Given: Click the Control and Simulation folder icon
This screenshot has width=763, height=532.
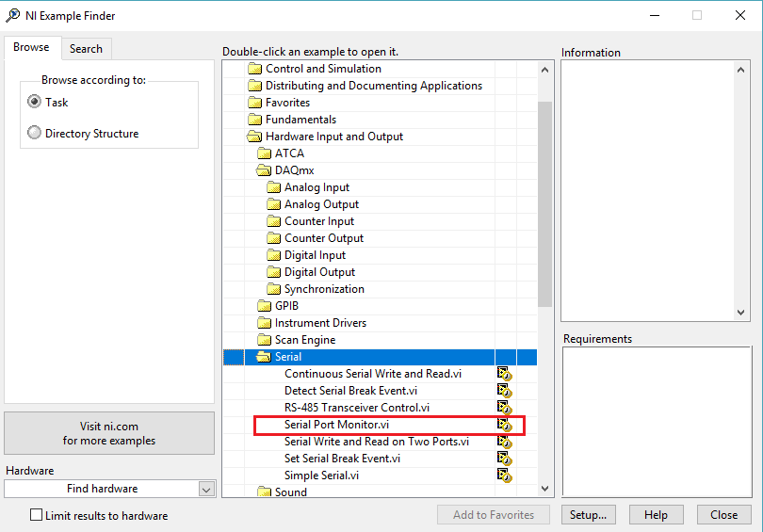Looking at the screenshot, I should 254,69.
